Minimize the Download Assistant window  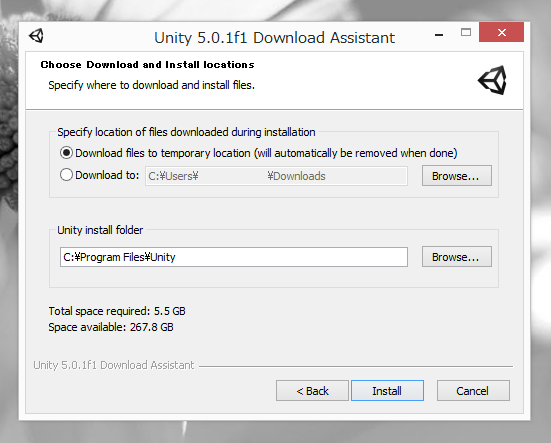click(x=439, y=34)
